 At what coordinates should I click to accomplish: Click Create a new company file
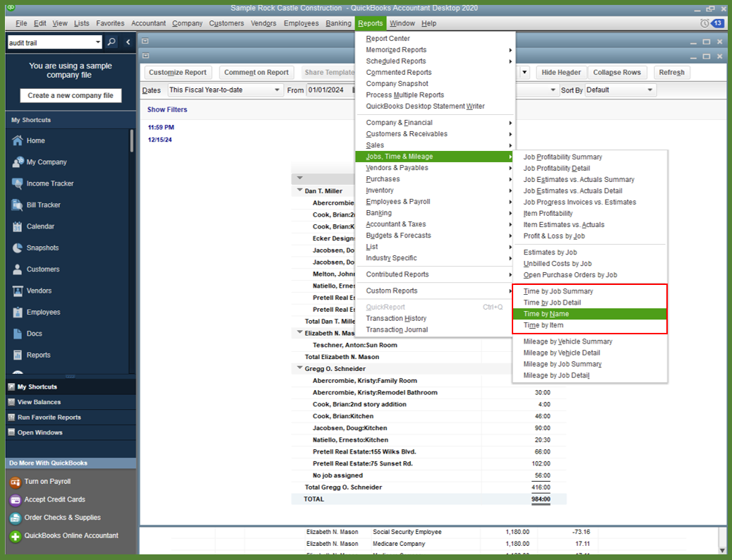[x=71, y=96]
